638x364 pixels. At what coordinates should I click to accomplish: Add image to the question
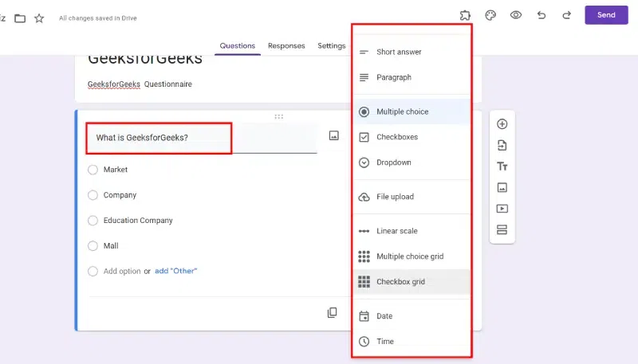(334, 136)
